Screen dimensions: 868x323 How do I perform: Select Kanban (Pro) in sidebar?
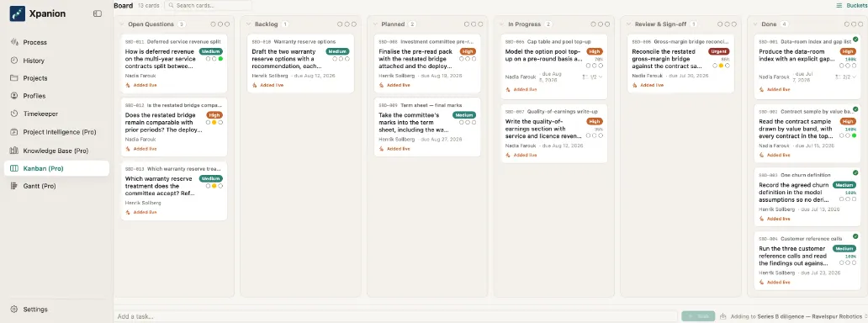coord(56,168)
